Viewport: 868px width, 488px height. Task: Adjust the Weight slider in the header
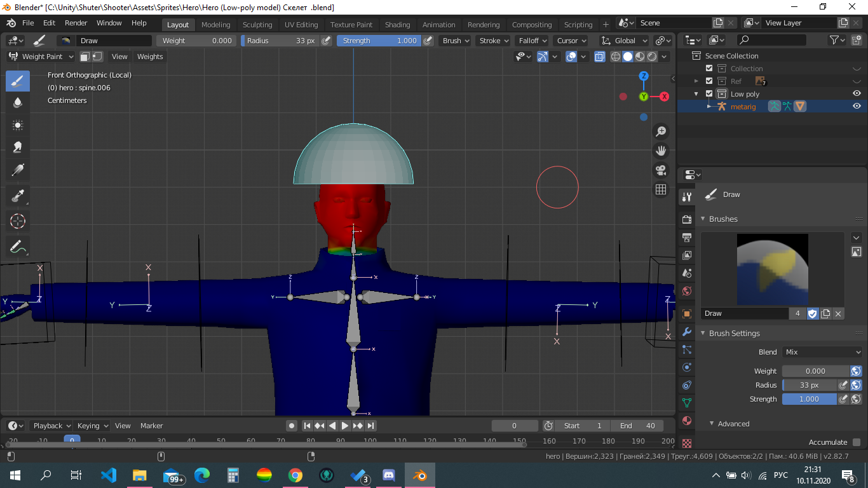pos(197,41)
